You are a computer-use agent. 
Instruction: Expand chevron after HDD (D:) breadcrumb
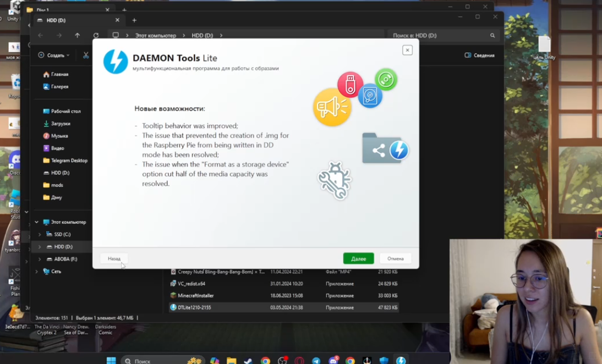(221, 35)
